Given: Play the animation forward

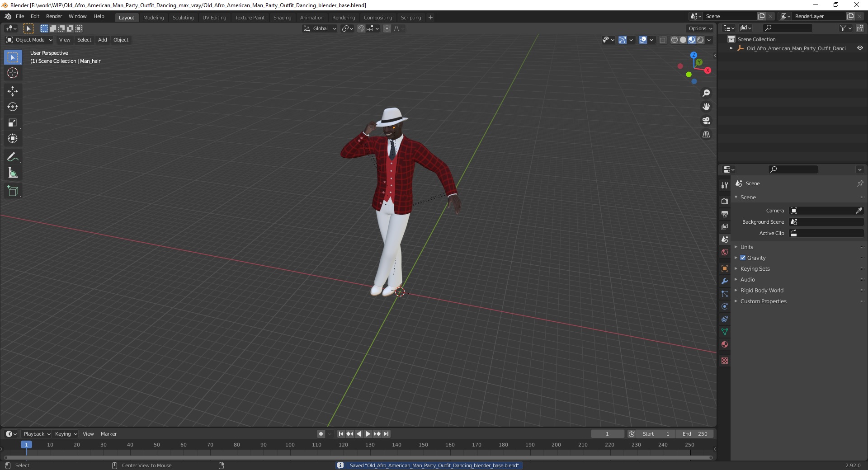Looking at the screenshot, I should point(368,434).
